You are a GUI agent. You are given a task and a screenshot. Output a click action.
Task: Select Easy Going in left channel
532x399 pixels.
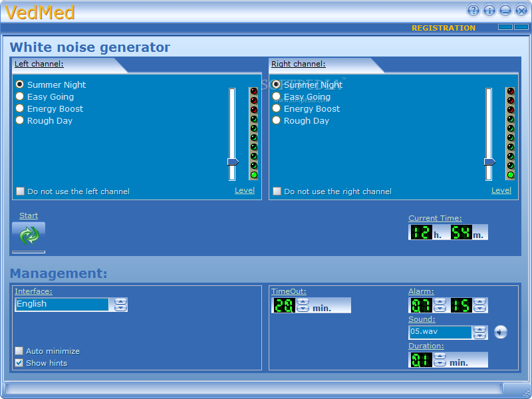45,96
